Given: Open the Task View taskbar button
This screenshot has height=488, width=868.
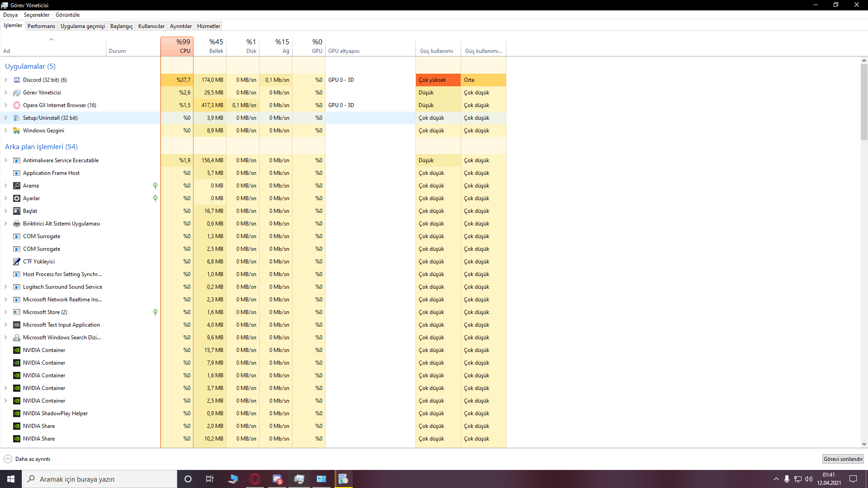Looking at the screenshot, I should (x=210, y=479).
